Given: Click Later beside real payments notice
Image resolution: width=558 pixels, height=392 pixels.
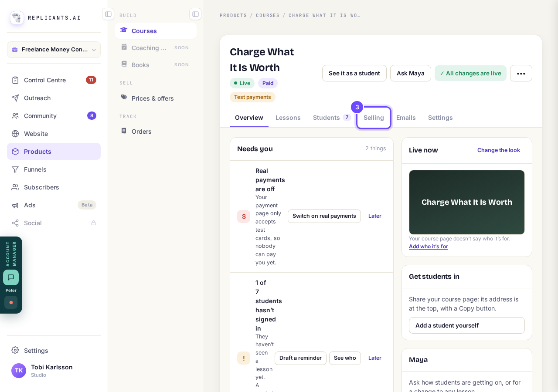Looking at the screenshot, I should tap(375, 216).
